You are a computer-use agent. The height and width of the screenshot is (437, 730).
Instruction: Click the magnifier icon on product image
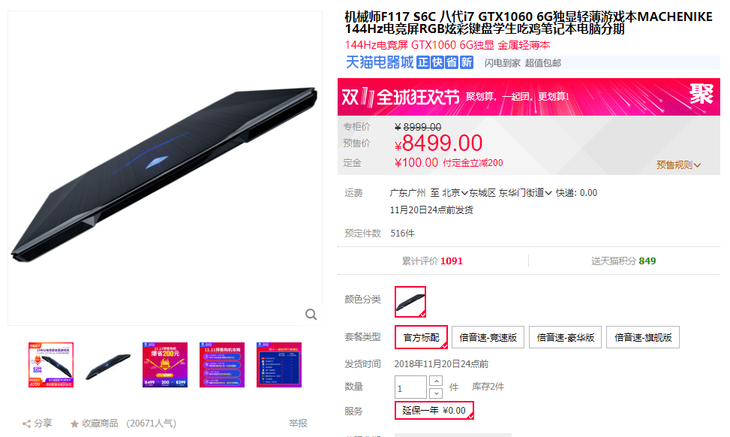point(311,315)
